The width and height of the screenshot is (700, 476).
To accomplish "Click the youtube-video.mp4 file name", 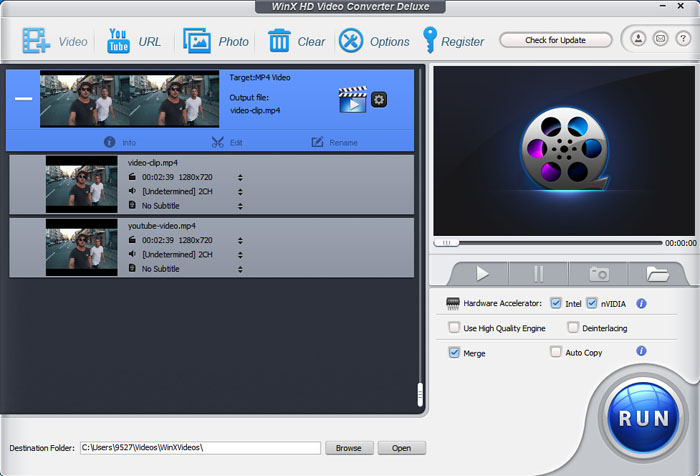I will tap(162, 226).
